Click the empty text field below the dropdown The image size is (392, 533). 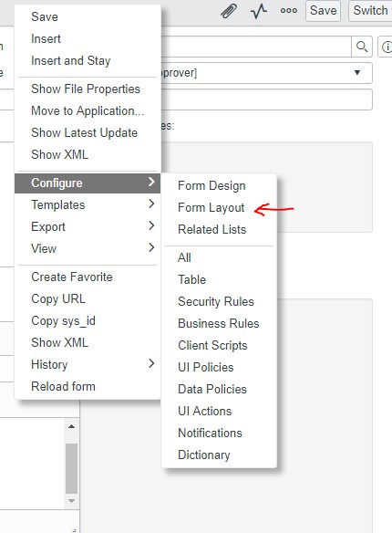(x=266, y=99)
